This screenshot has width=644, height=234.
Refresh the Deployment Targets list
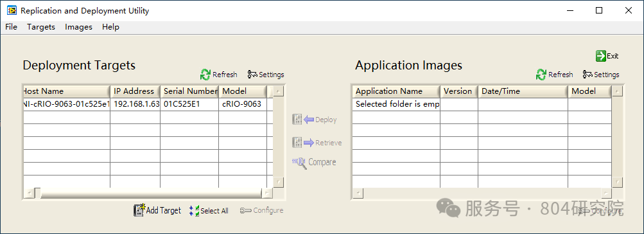[x=218, y=75]
